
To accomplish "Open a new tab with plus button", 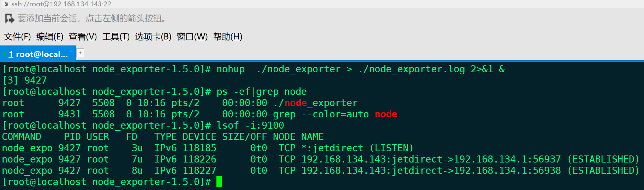I will [80, 53].
